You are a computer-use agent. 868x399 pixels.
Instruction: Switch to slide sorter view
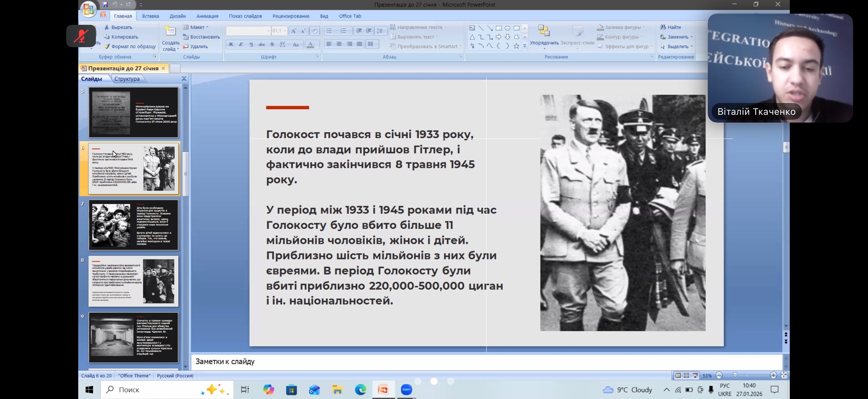(x=686, y=375)
